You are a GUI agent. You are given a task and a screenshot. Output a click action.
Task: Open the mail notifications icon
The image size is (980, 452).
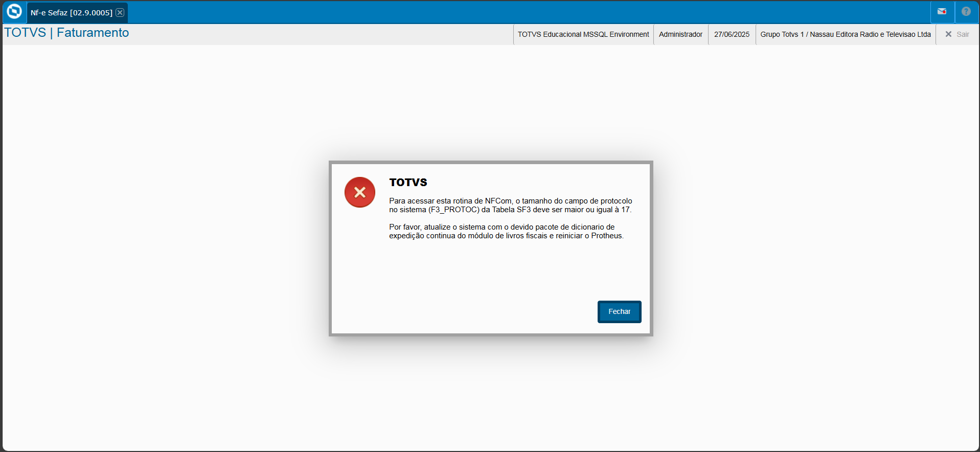(x=942, y=11)
